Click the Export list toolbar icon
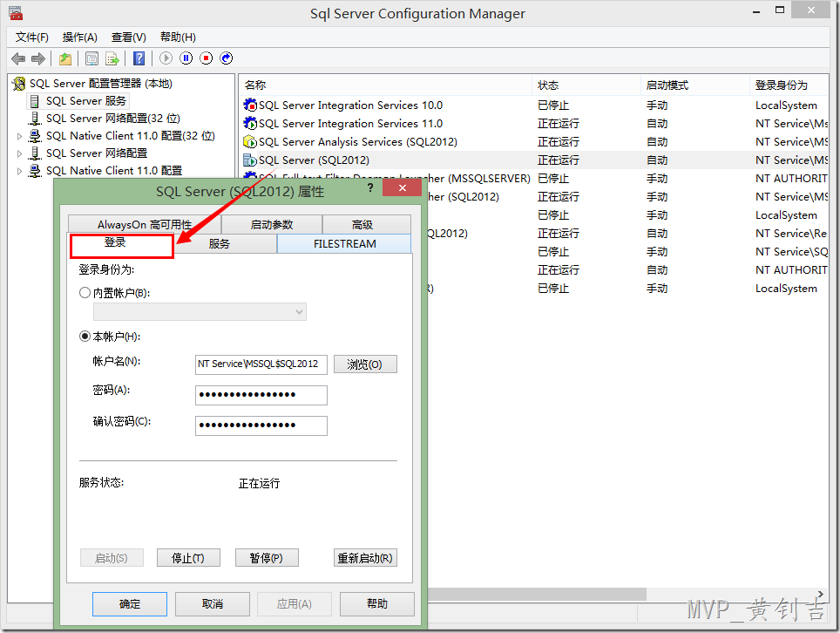The image size is (840, 633). tap(112, 58)
